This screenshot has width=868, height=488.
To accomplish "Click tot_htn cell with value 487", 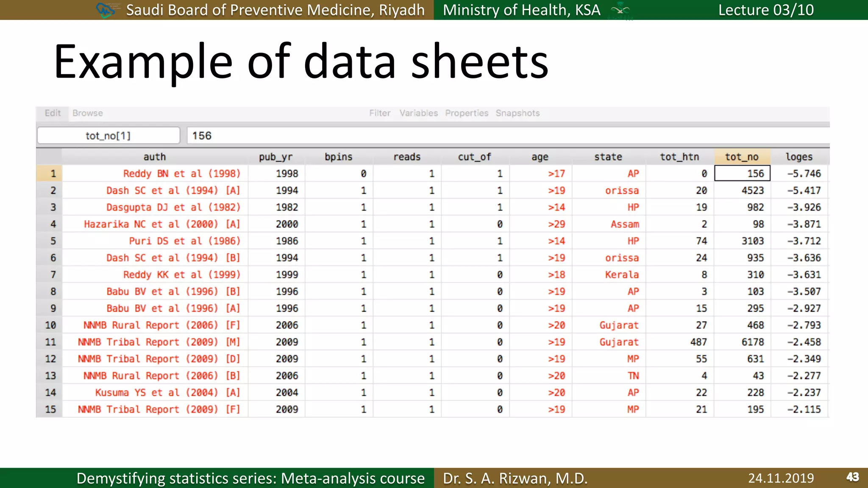I will (680, 342).
